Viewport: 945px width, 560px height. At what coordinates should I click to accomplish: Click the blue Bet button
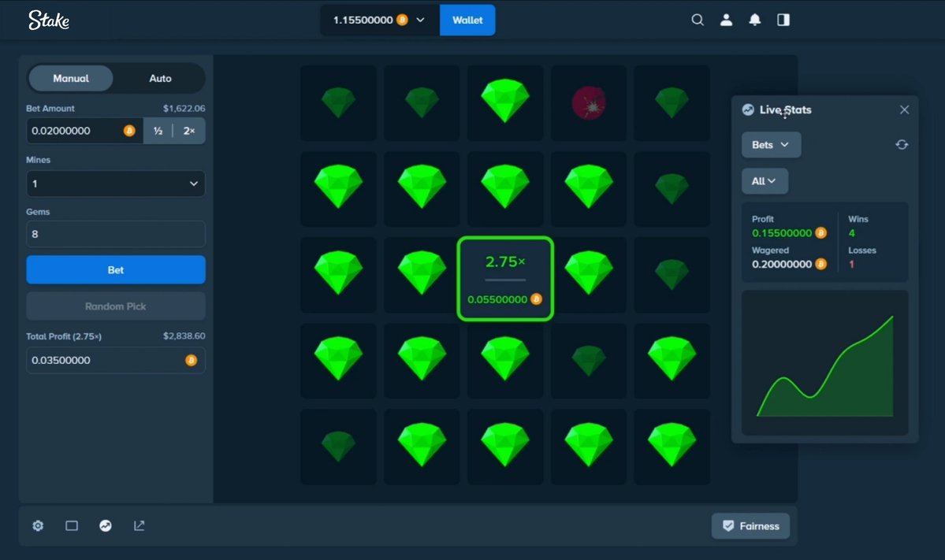pyautogui.click(x=116, y=270)
